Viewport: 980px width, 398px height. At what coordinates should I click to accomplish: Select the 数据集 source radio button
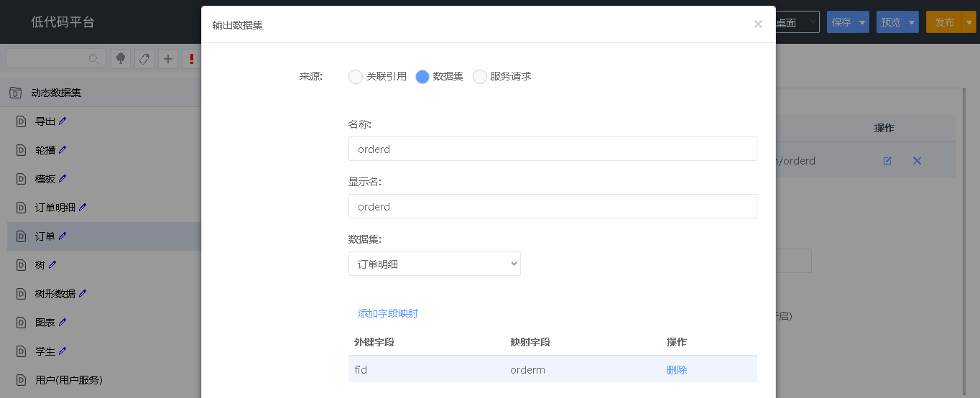pos(422,77)
